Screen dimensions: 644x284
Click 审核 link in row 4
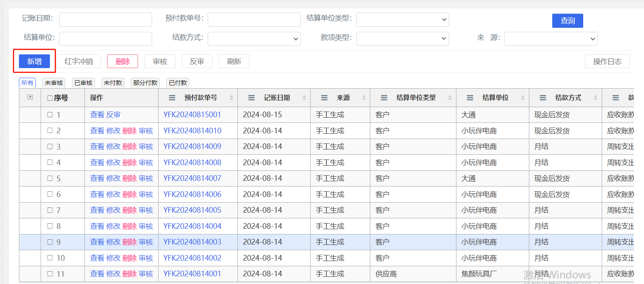[146, 162]
